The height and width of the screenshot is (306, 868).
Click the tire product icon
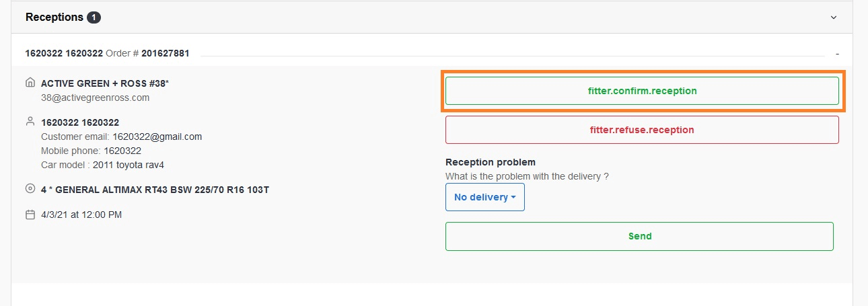[x=30, y=190]
